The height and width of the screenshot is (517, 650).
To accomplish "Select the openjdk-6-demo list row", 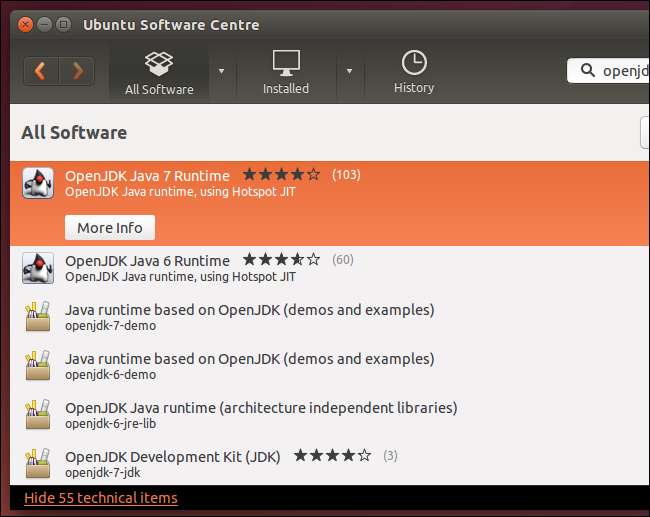I will click(330, 366).
